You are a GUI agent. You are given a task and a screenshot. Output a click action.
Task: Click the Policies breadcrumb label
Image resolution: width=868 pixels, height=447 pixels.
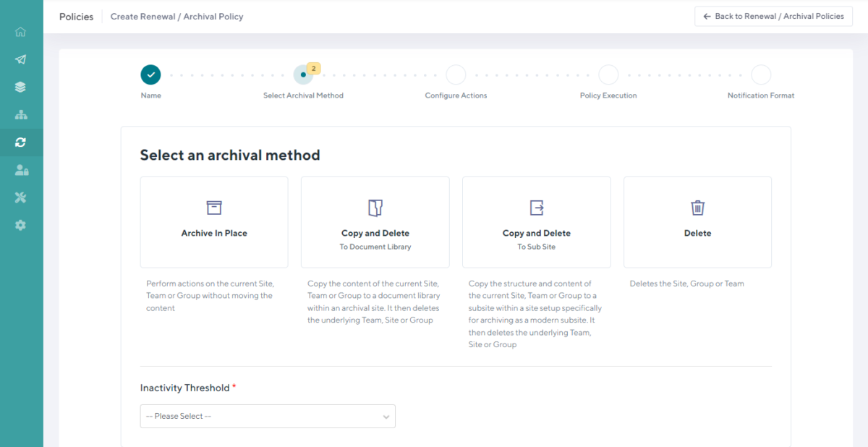click(x=76, y=16)
